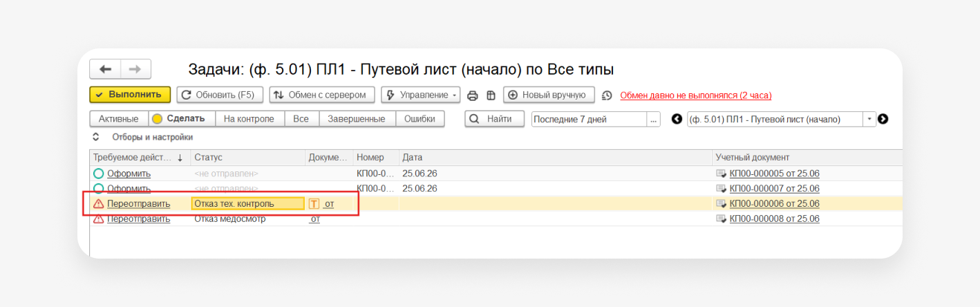Open the 'от' document link in highlighted row
The image size is (980, 307).
point(329,204)
